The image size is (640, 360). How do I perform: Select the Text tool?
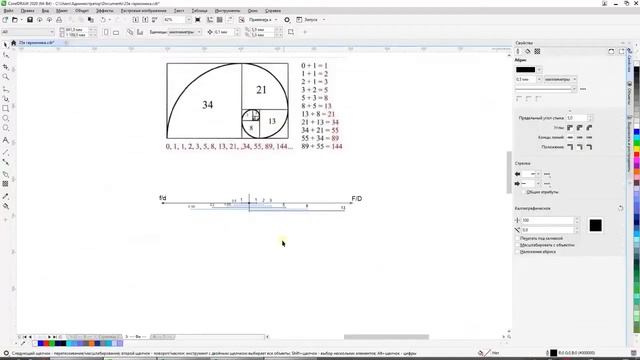pyautogui.click(x=6, y=140)
